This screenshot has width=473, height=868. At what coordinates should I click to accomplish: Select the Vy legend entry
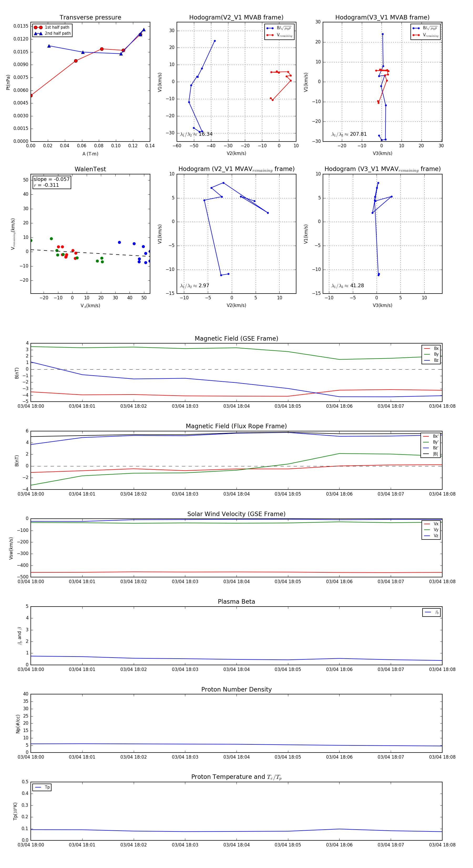click(431, 530)
